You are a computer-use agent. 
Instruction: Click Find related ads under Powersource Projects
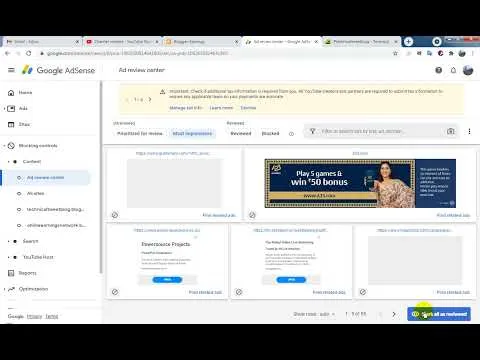pyautogui.click(x=205, y=292)
